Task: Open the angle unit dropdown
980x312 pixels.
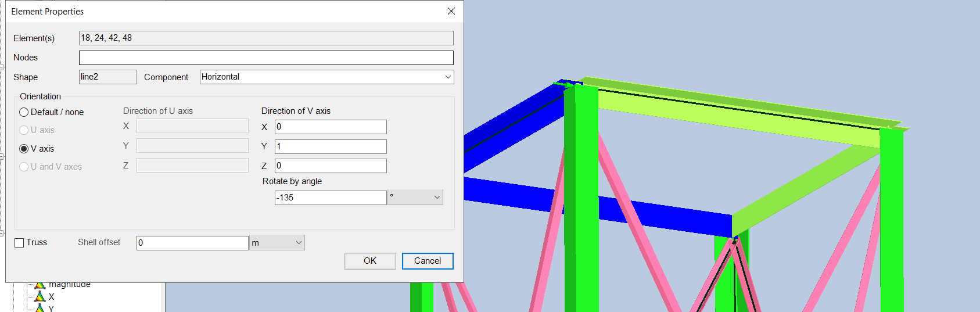Action: (x=415, y=198)
